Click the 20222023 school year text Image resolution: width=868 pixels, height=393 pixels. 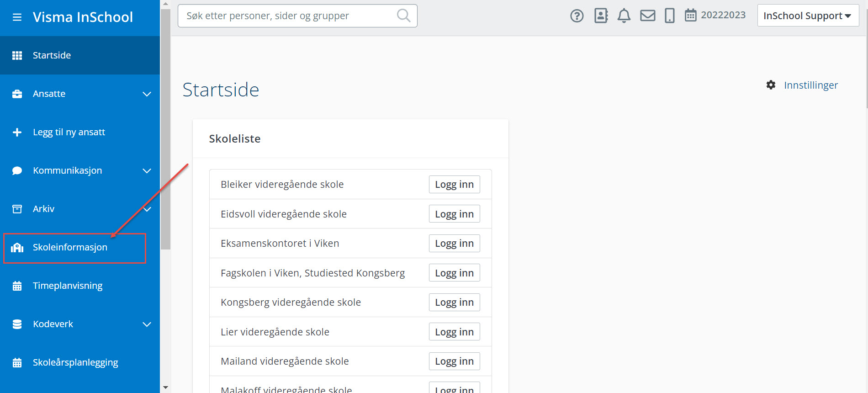723,15
